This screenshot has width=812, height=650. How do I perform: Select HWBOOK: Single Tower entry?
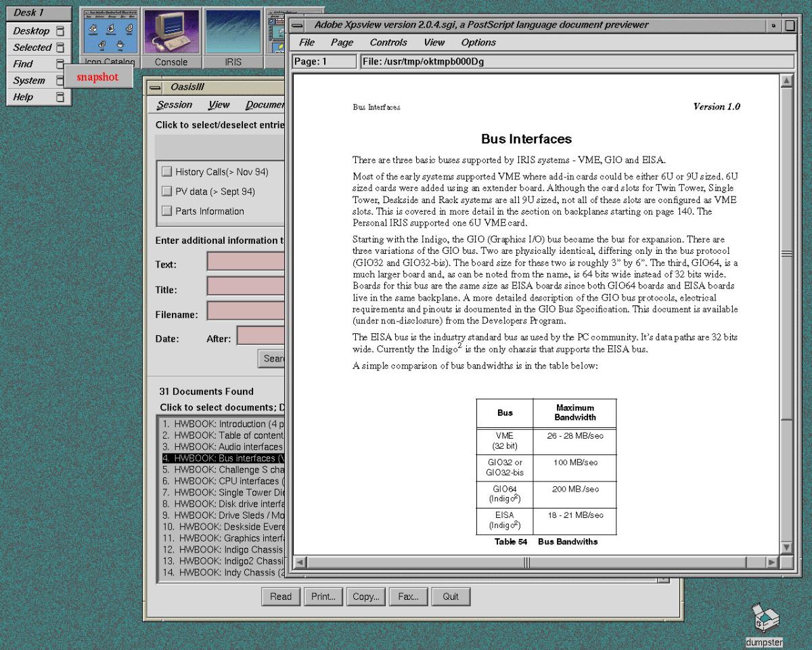point(223,492)
